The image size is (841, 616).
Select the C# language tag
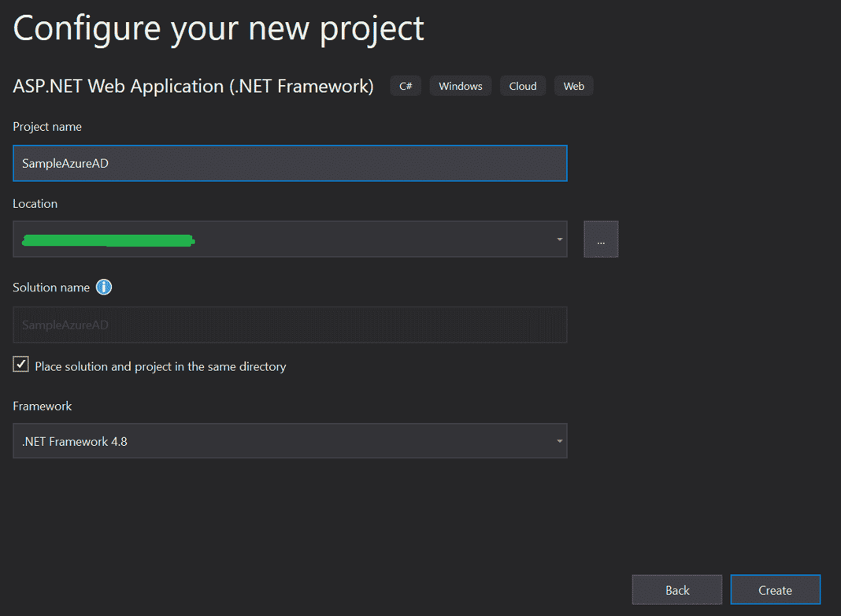pyautogui.click(x=406, y=86)
